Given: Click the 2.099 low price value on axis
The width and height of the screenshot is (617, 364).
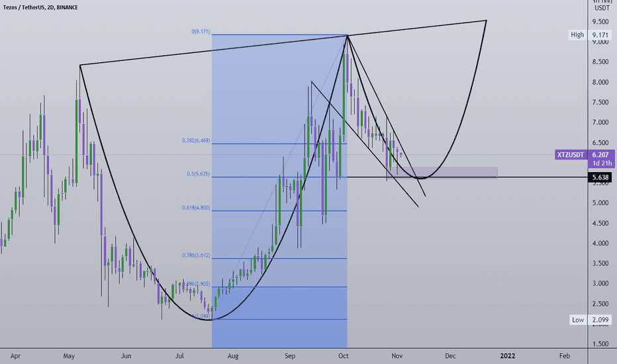Looking at the screenshot, I should (x=600, y=320).
